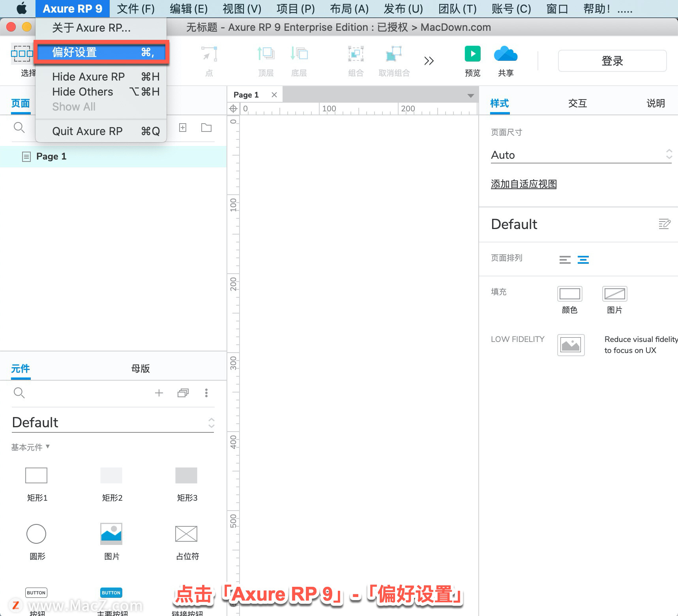Click the ruler origin crosshair icon

233,108
